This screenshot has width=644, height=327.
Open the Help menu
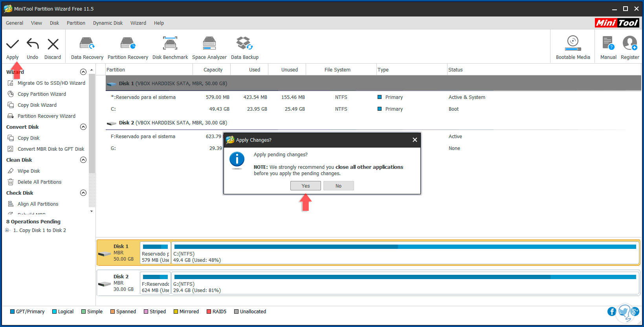pyautogui.click(x=159, y=23)
